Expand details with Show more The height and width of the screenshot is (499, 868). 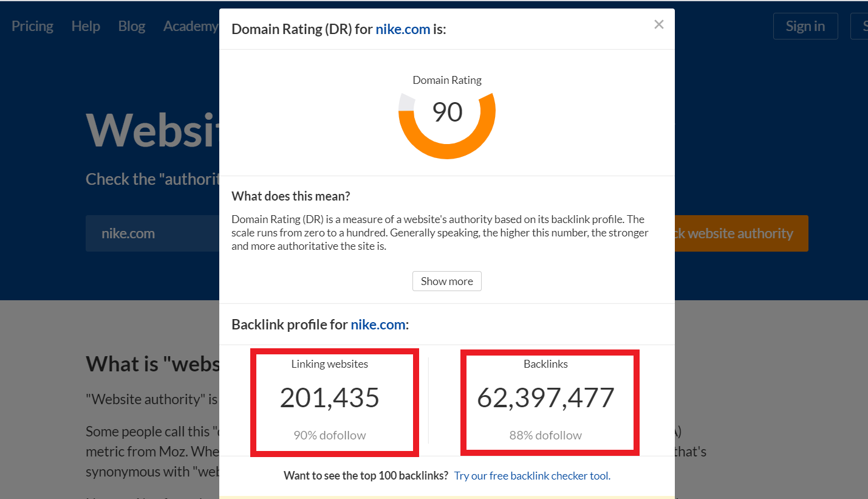coord(446,281)
